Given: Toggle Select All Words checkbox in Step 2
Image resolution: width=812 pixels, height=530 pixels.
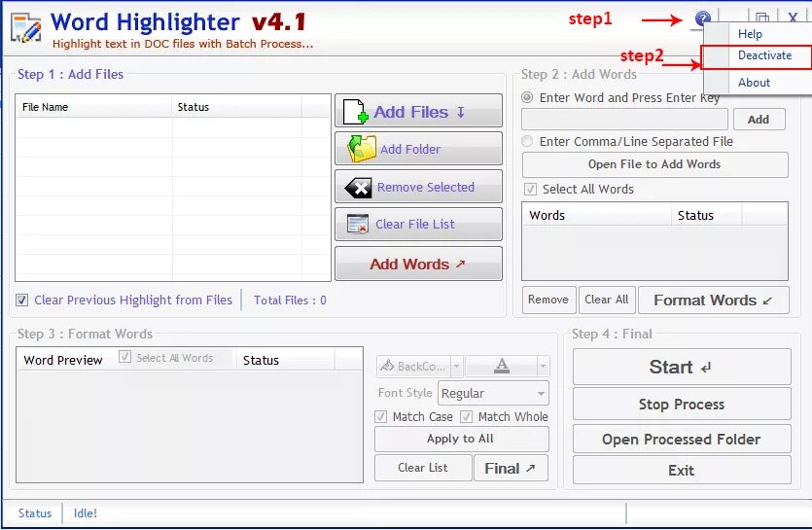Looking at the screenshot, I should click(530, 189).
